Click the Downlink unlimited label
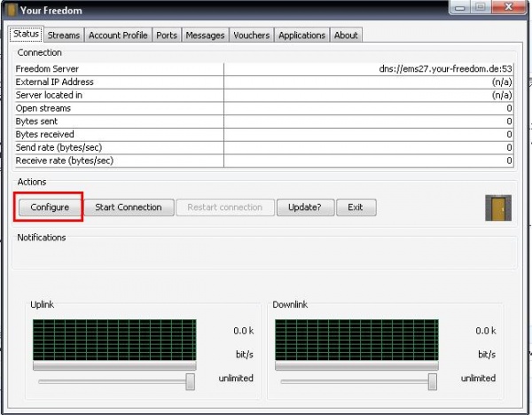 [478, 378]
